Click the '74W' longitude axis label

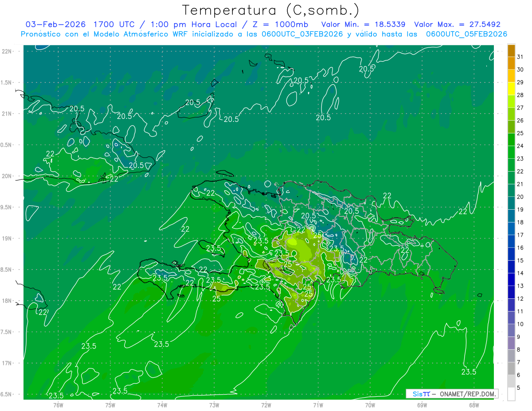(x=162, y=405)
